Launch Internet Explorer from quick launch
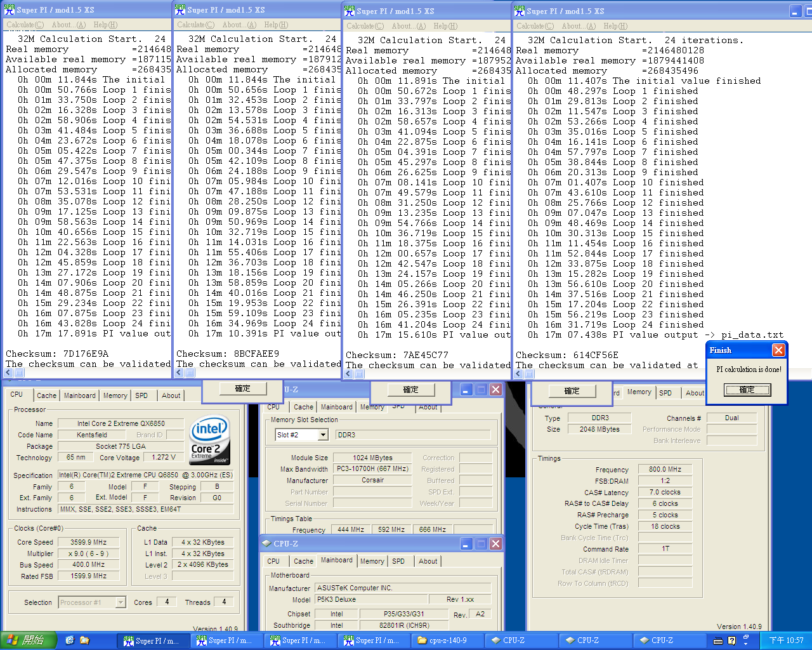The height and width of the screenshot is (650, 812). [70, 640]
